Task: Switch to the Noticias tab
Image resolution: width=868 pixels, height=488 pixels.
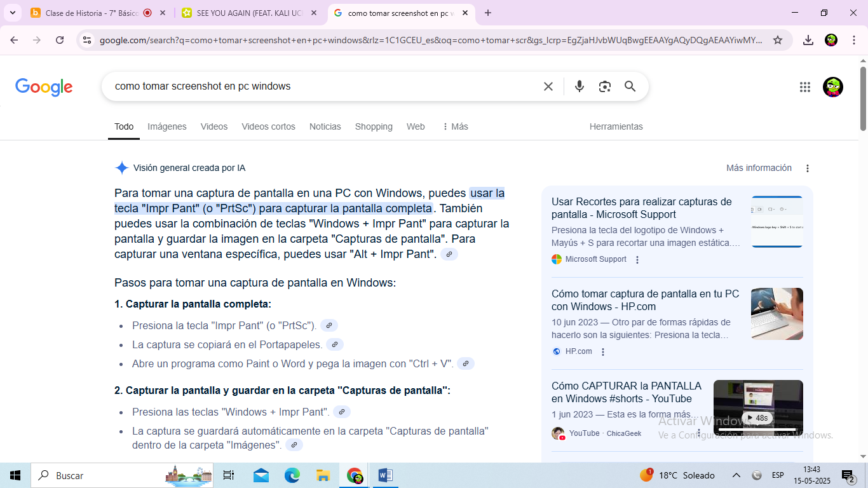Action: 325,126
